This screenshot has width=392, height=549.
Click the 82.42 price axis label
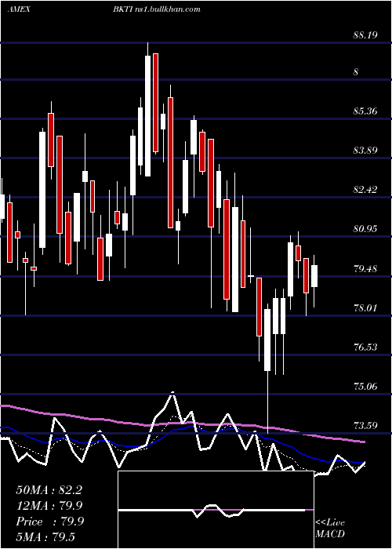365,190
